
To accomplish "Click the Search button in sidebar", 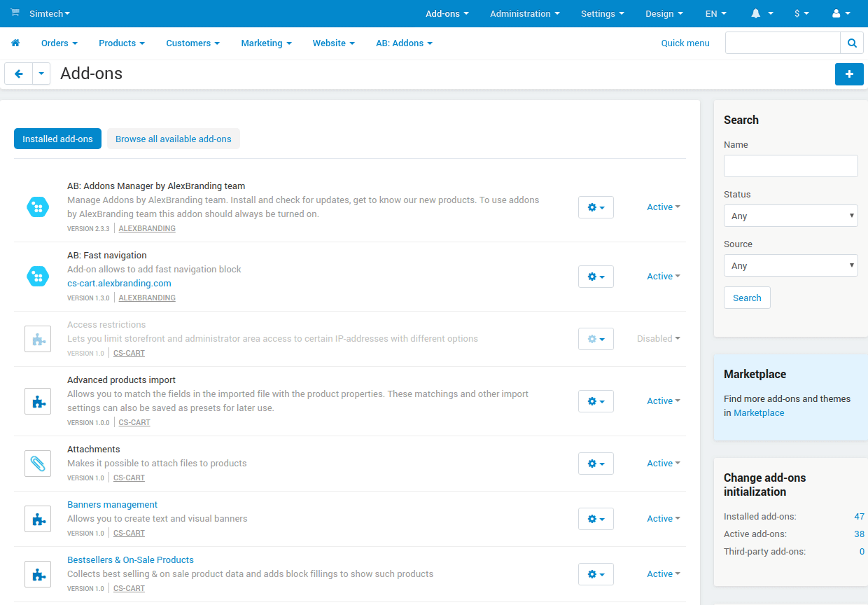I will [x=747, y=298].
